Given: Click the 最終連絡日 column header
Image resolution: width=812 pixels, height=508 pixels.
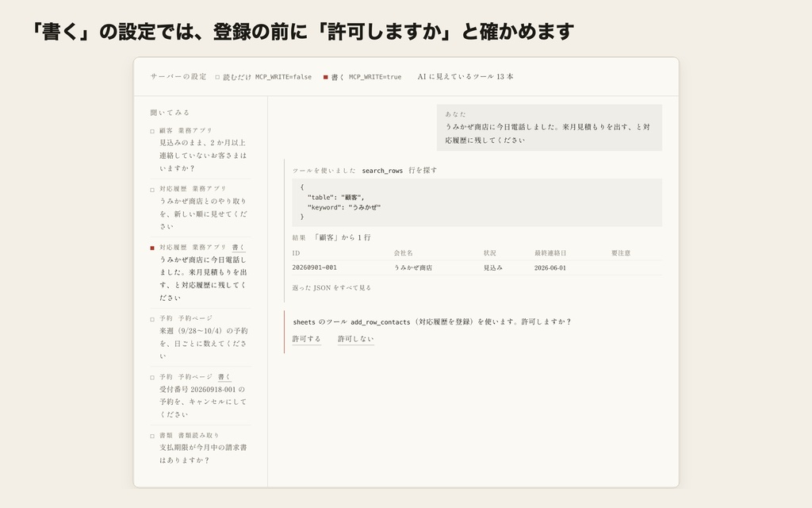Looking at the screenshot, I should click(550, 253).
